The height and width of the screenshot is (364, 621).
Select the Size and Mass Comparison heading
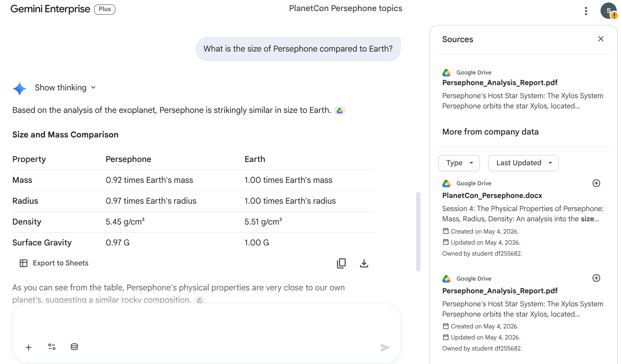(x=65, y=135)
